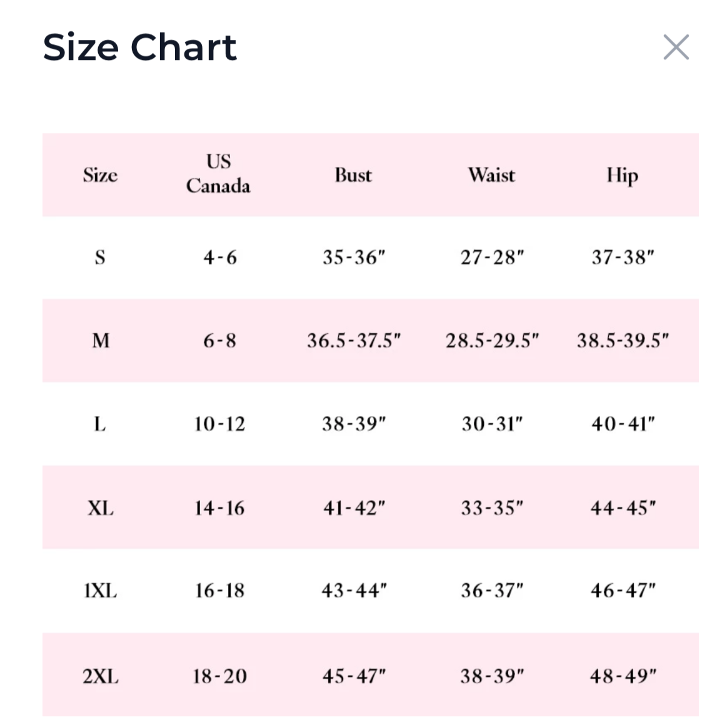Click the Waist column header

pos(492,175)
